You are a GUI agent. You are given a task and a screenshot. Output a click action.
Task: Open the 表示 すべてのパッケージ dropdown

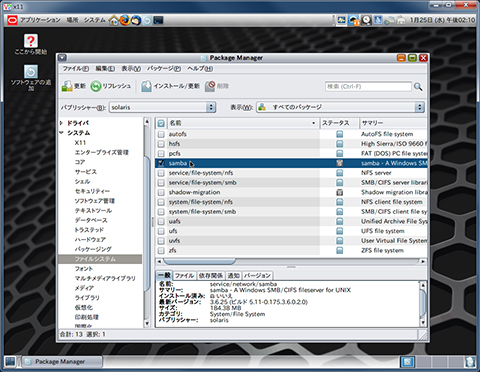click(340, 107)
